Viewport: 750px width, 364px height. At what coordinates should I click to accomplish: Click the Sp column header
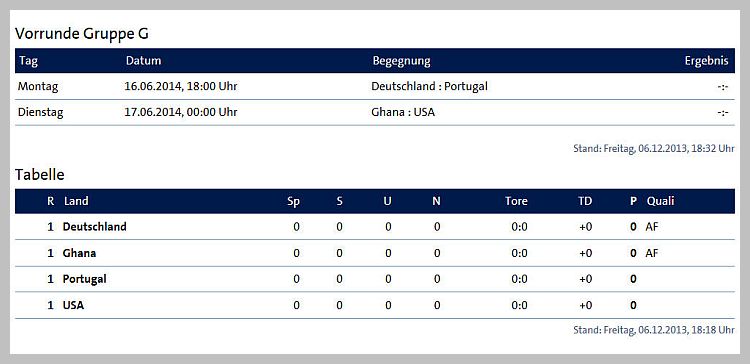pyautogui.click(x=293, y=202)
